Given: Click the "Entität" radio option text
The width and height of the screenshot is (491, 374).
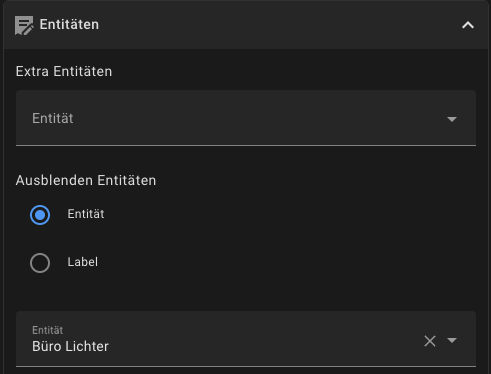Looking at the screenshot, I should (x=86, y=214).
